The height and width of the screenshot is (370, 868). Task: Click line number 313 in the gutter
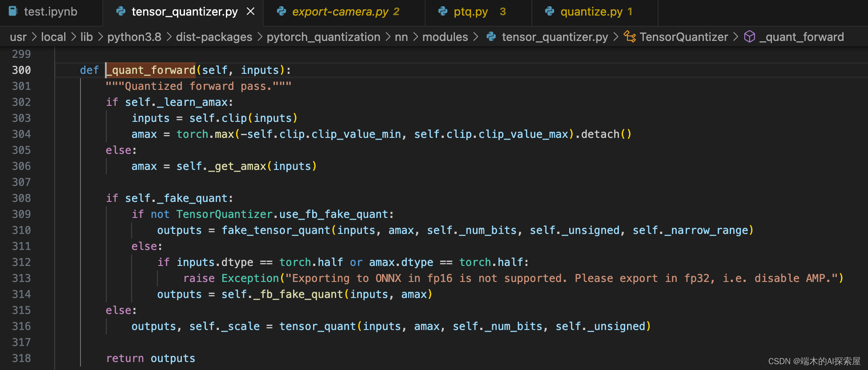click(x=21, y=278)
